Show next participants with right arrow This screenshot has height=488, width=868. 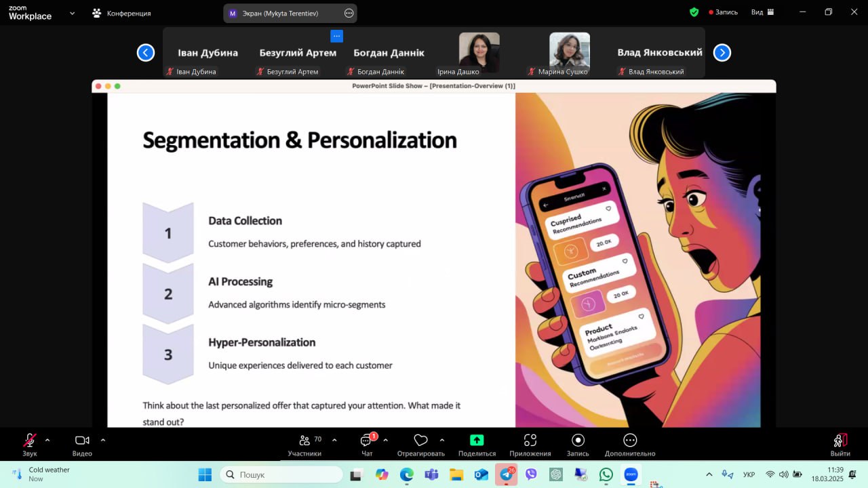click(722, 53)
